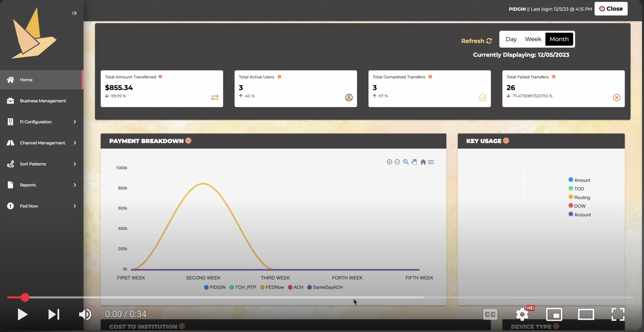The height and width of the screenshot is (332, 644).
Task: Enter fullscreen video mode
Action: [618, 314]
